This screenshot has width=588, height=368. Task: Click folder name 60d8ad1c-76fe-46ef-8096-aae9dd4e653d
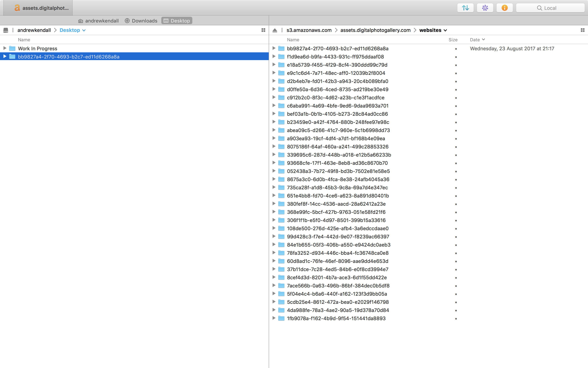coord(337,261)
